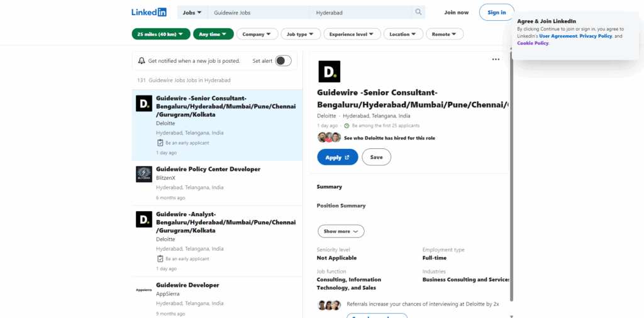644x318 pixels.
Task: Click the AppSierra company name
Action: pyautogui.click(x=167, y=293)
